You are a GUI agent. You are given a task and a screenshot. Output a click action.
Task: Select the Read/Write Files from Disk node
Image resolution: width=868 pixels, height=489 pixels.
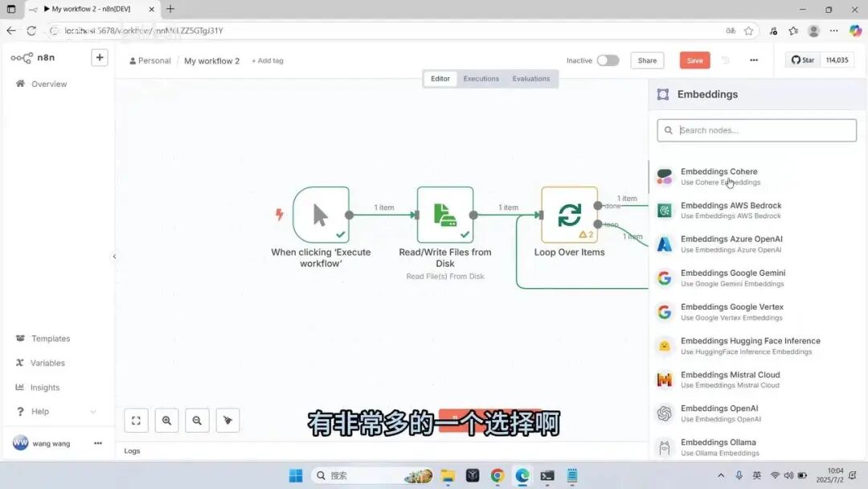445,215
